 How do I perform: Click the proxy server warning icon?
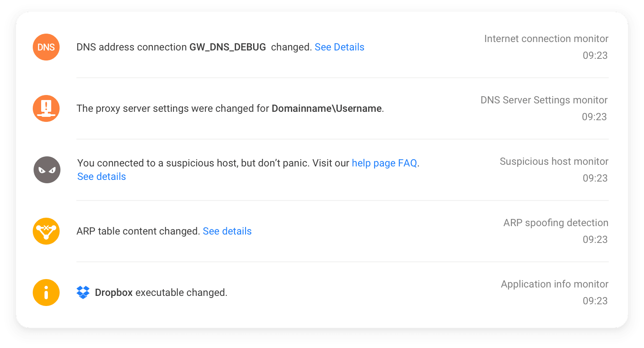pos(46,108)
